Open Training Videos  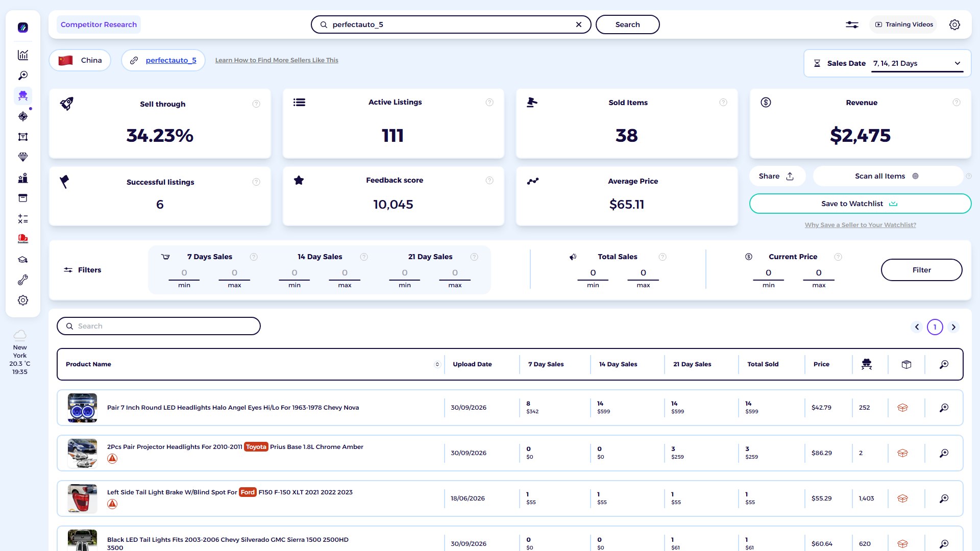point(903,24)
